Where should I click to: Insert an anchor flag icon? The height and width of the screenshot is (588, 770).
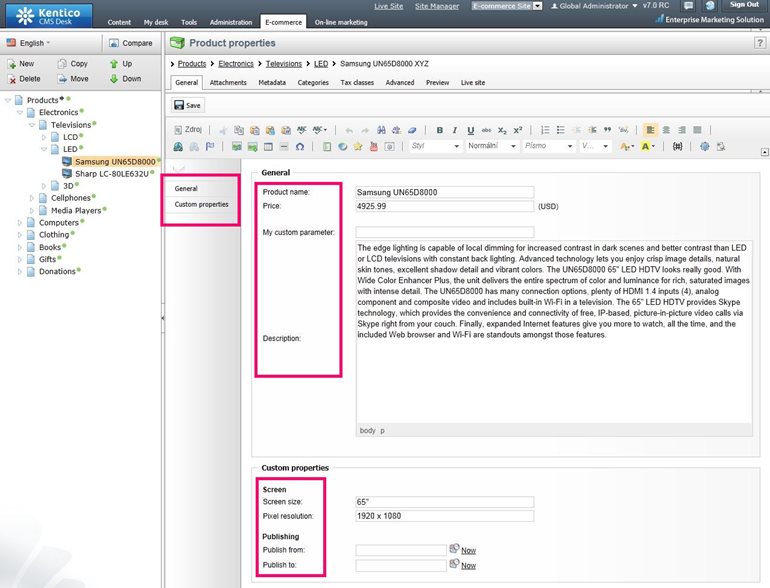[210, 146]
